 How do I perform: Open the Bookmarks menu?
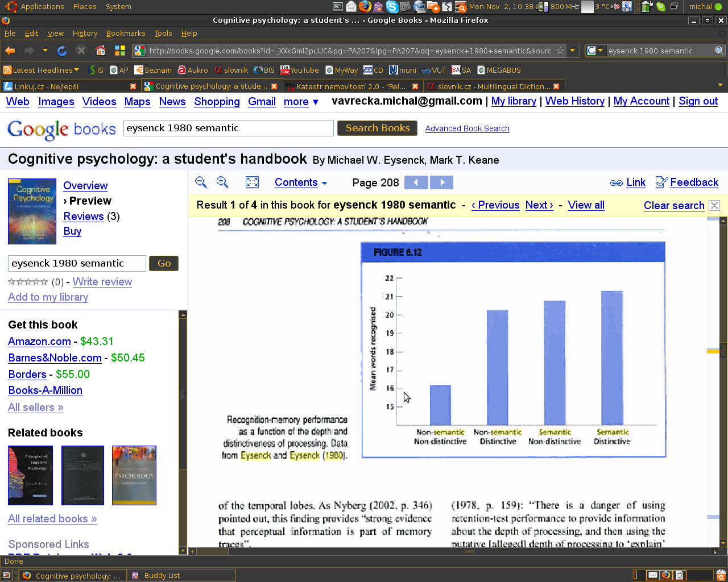[x=126, y=34]
